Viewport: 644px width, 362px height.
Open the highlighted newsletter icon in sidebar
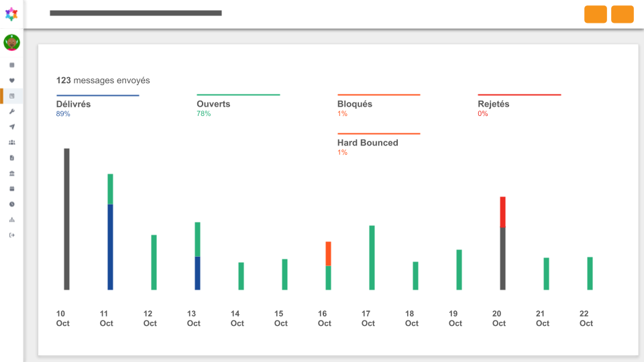tap(12, 96)
